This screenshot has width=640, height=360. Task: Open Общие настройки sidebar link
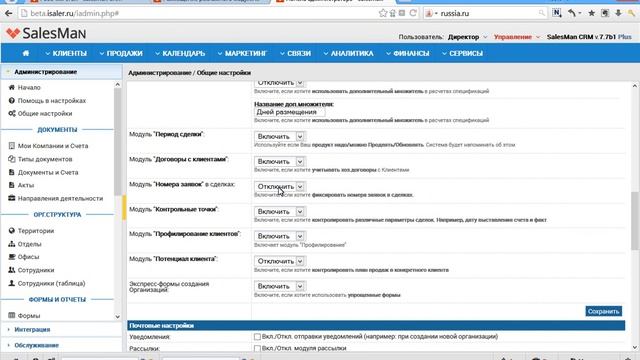[x=45, y=113]
